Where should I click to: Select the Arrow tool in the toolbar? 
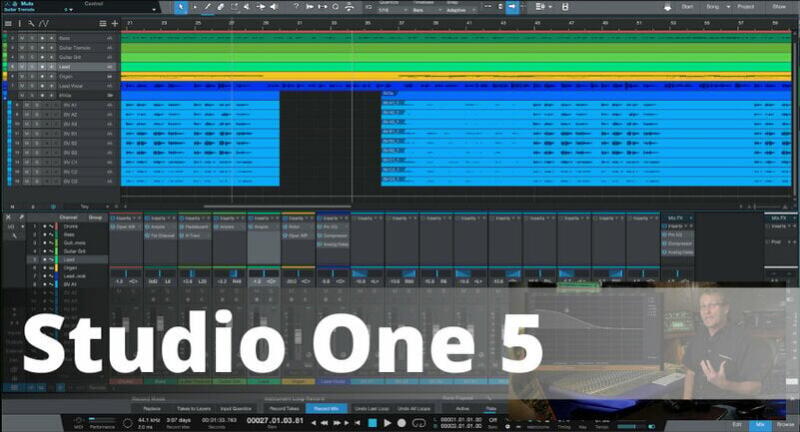(x=180, y=7)
